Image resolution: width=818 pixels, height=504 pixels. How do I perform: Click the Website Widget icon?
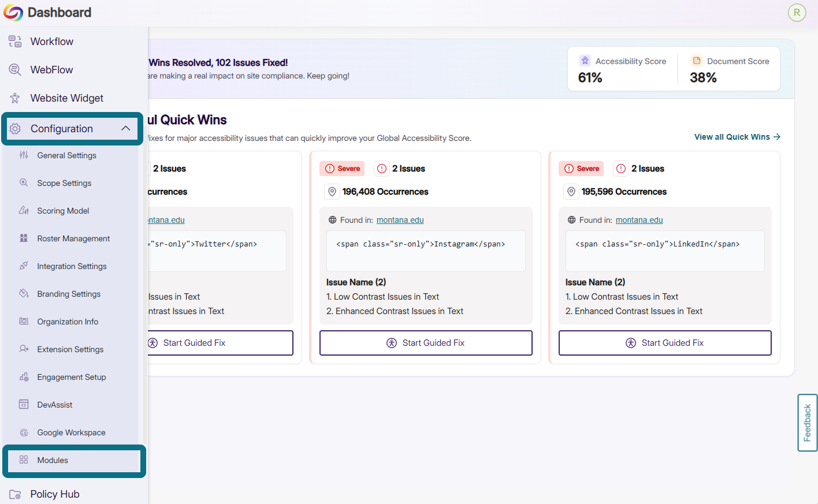click(x=15, y=98)
